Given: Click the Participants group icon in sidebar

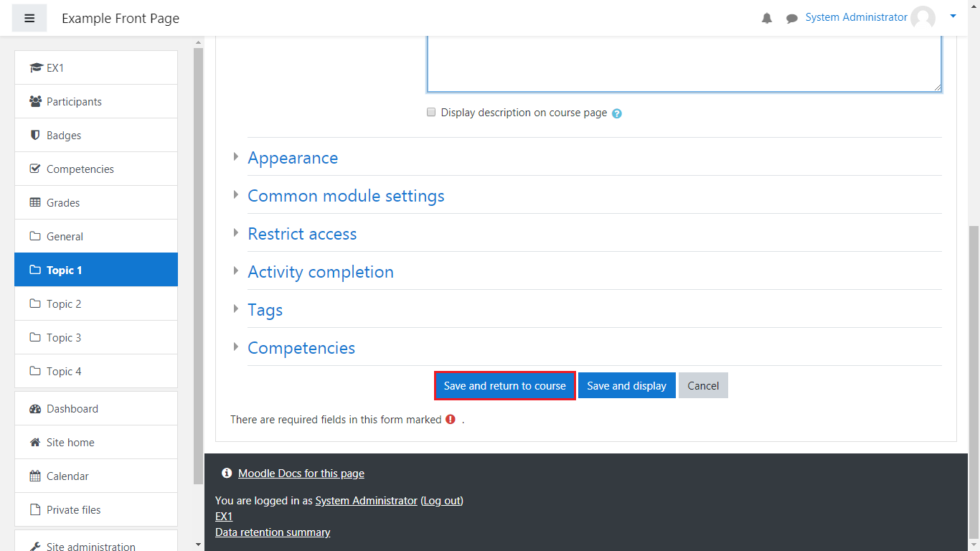Looking at the screenshot, I should click(x=35, y=101).
